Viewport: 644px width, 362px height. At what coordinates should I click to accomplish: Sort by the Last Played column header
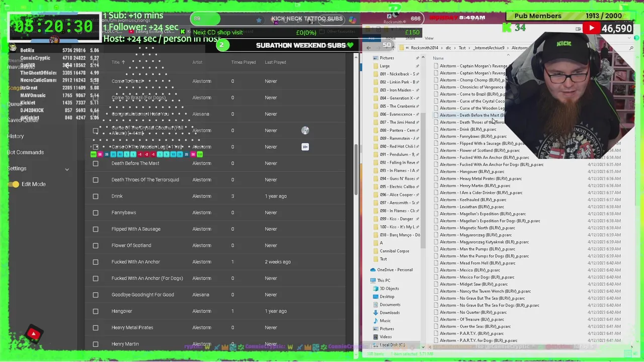tap(275, 62)
